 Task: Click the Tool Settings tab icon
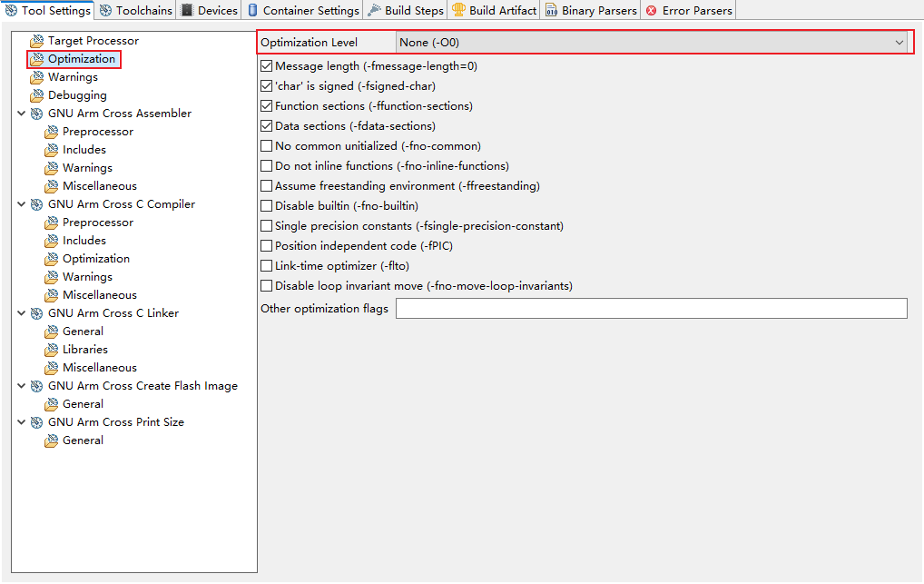coord(11,11)
